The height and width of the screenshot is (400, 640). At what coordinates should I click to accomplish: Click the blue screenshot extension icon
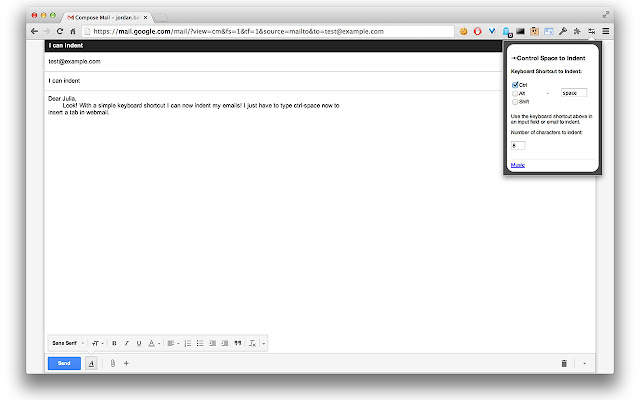549,31
